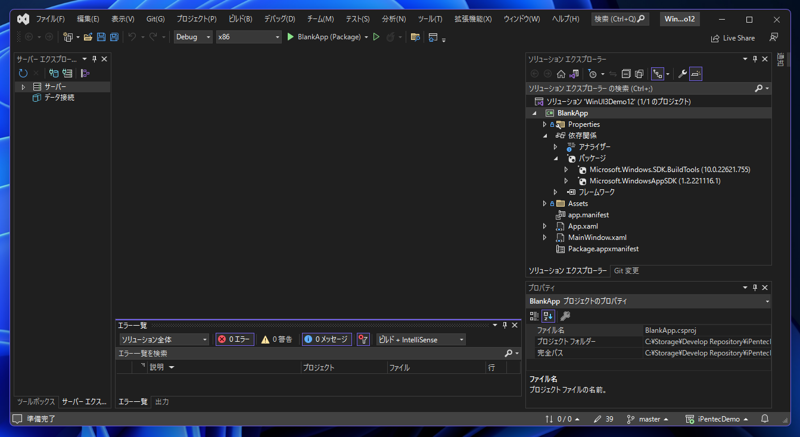Open the ビルド + IntelliSense dropdown
Image resolution: width=800 pixels, height=437 pixels.
pyautogui.click(x=421, y=340)
